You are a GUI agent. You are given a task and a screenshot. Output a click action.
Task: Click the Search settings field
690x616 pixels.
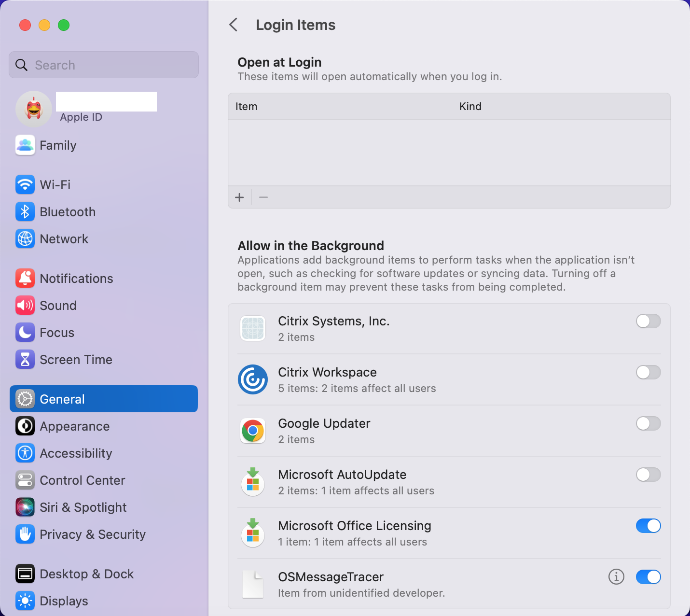104,65
